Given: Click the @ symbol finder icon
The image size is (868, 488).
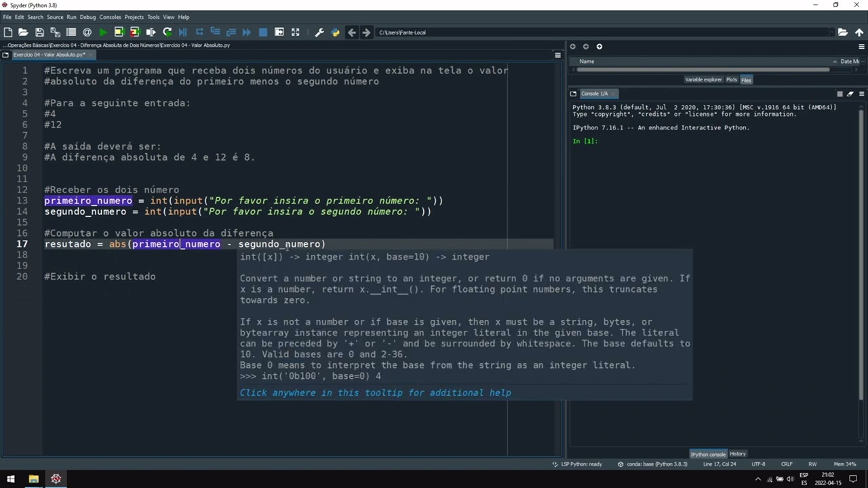Looking at the screenshot, I should click(87, 32).
